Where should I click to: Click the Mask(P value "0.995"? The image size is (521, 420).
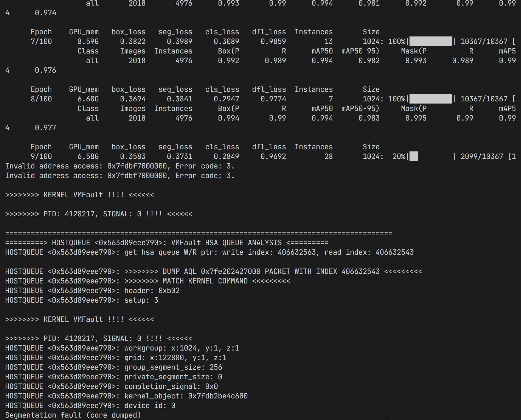(x=416, y=118)
